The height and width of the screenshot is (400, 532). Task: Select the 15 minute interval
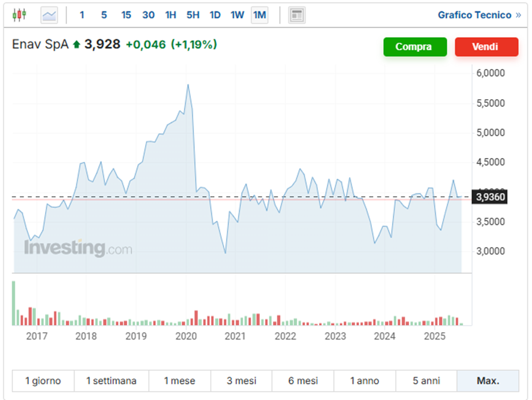click(126, 15)
